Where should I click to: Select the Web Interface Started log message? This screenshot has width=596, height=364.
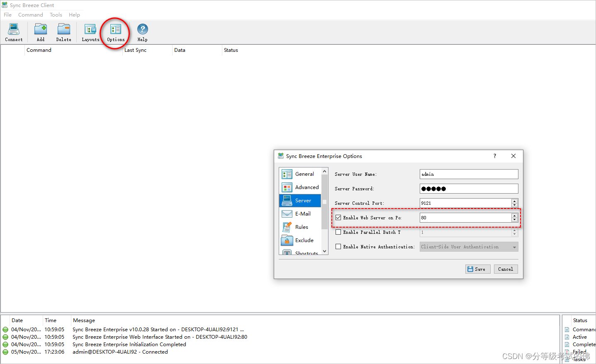pos(160,337)
